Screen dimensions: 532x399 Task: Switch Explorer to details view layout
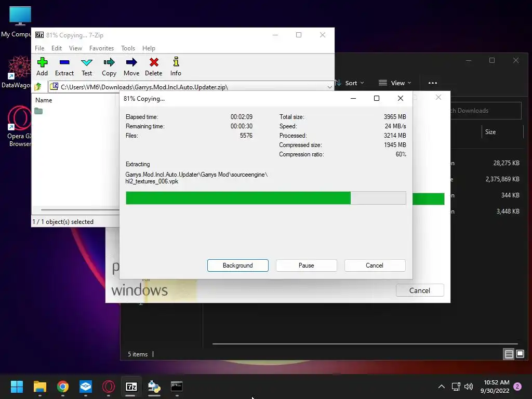click(509, 354)
